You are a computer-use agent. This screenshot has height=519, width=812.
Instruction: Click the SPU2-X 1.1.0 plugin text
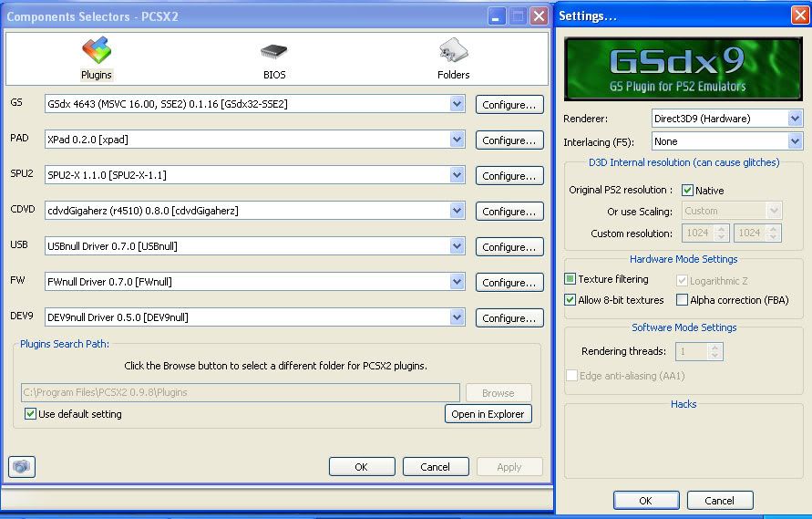(x=107, y=175)
